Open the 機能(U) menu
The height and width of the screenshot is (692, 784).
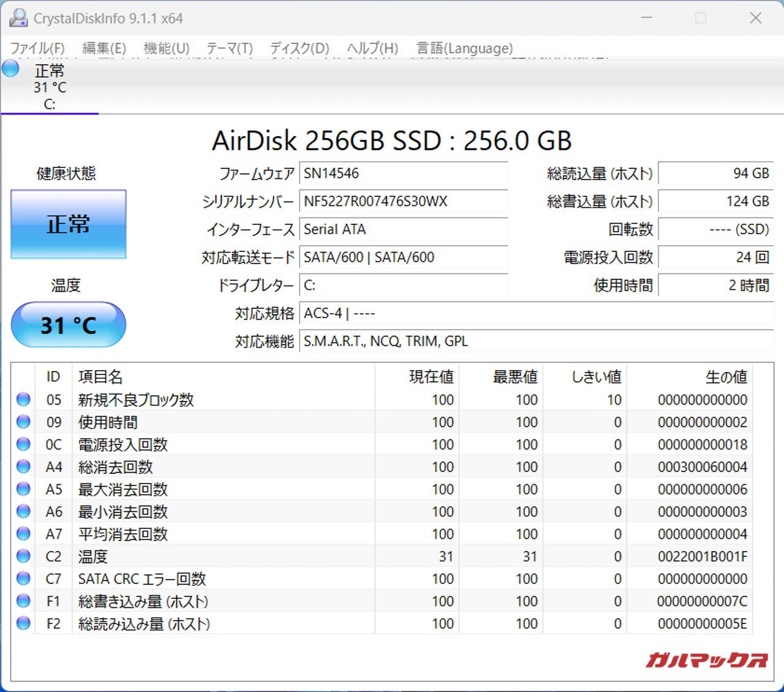point(166,48)
